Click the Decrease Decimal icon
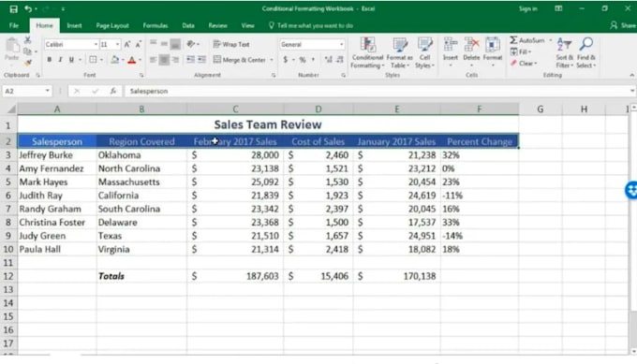 pyautogui.click(x=340, y=60)
